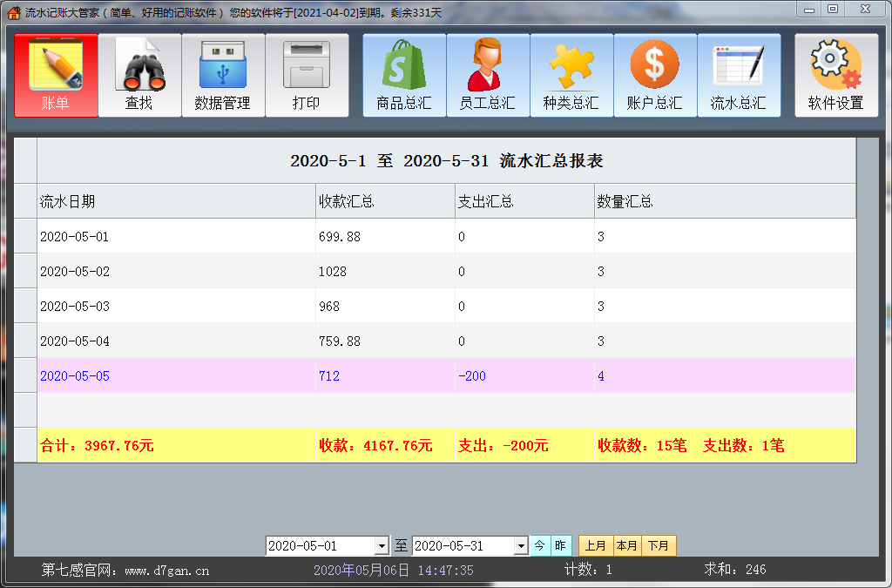The image size is (892, 588).
Task: Expand the end date dropdown arrow
Action: tap(521, 546)
